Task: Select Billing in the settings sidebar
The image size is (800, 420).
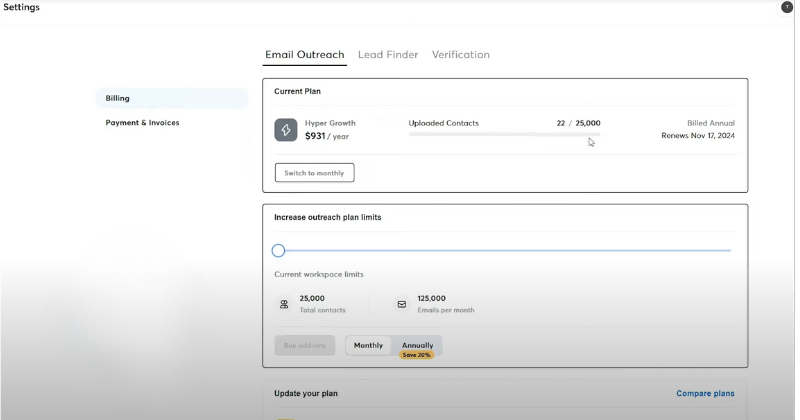Action: click(x=118, y=98)
